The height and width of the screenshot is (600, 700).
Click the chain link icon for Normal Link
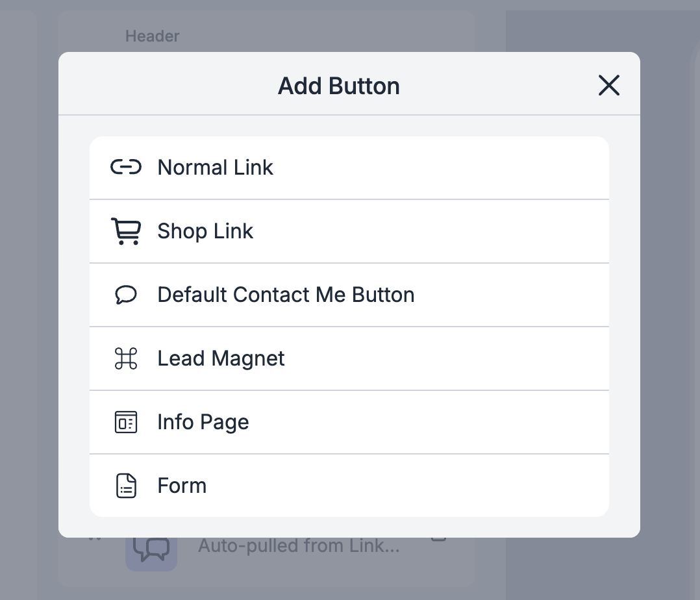coord(126,168)
